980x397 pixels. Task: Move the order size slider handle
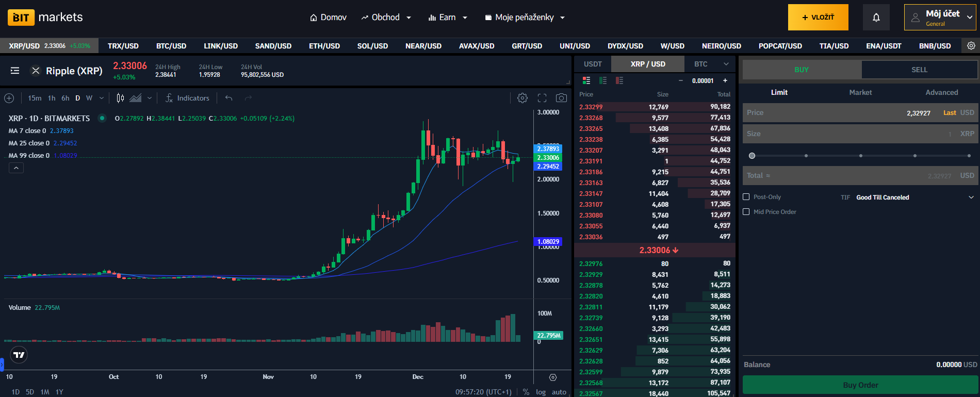[752, 156]
